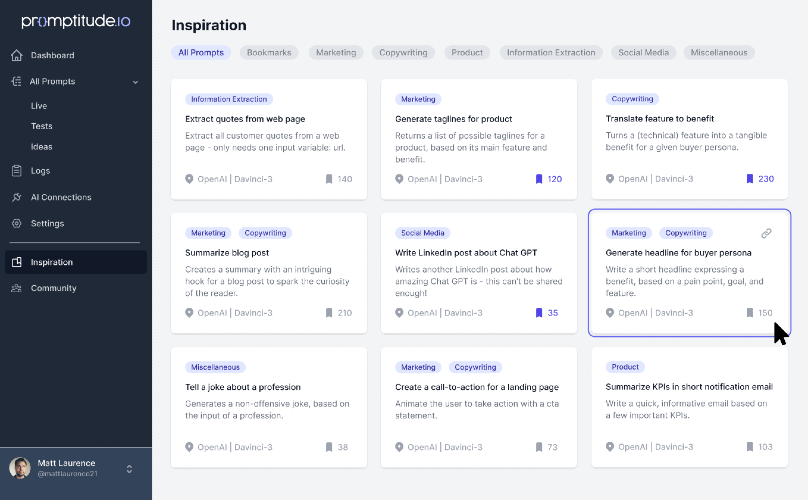Image resolution: width=808 pixels, height=500 pixels.
Task: Open Tests under All Prompts
Action: 41,126
